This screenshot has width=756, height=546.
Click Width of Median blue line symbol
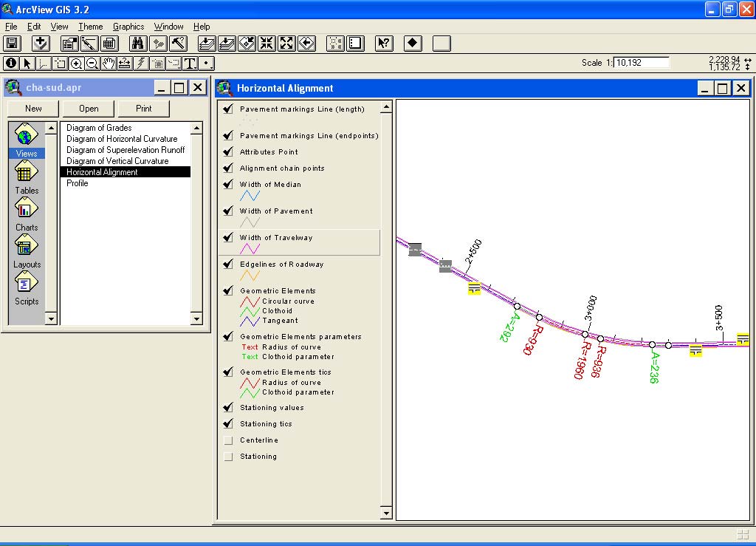pyautogui.click(x=250, y=195)
